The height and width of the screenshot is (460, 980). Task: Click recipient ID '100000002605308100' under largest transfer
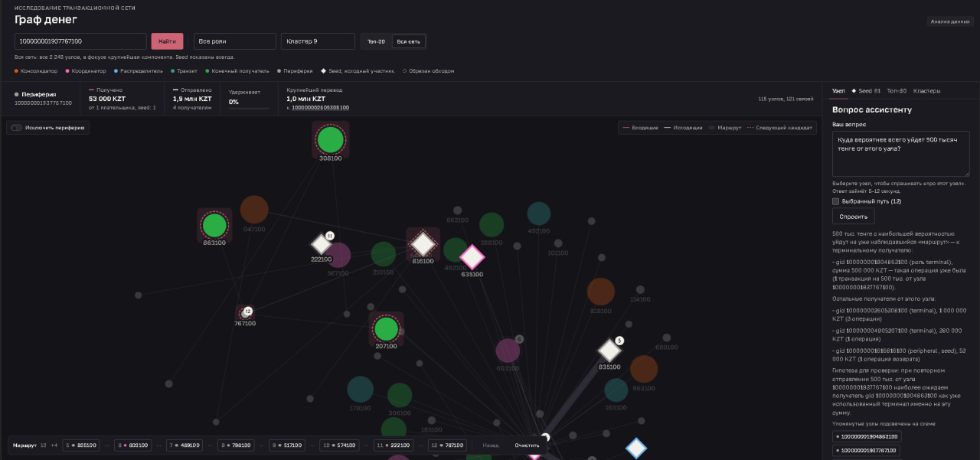point(320,108)
